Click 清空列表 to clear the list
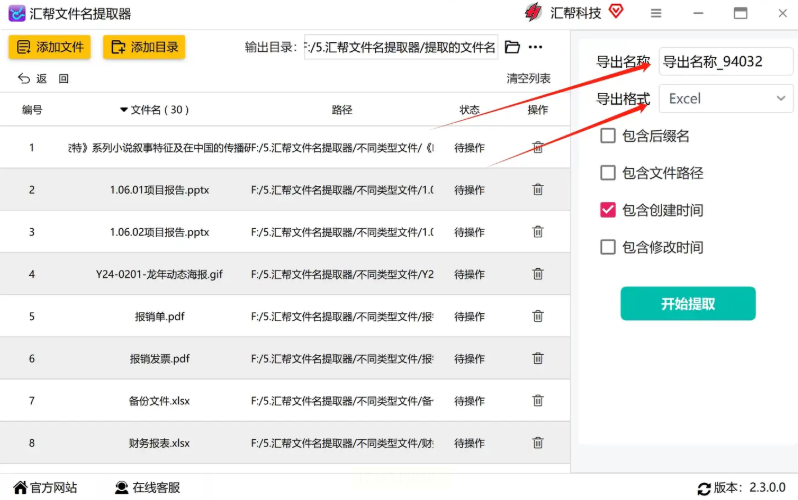Viewport: 798px width, 500px height. 528,78
